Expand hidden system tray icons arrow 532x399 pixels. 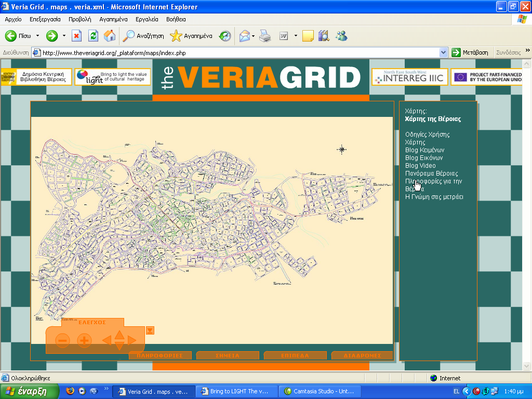pyautogui.click(x=467, y=391)
